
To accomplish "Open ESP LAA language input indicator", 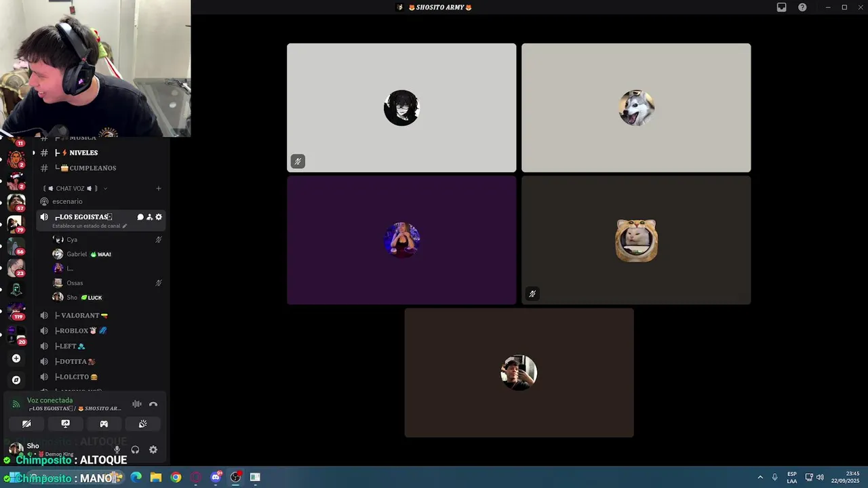I will tap(792, 477).
